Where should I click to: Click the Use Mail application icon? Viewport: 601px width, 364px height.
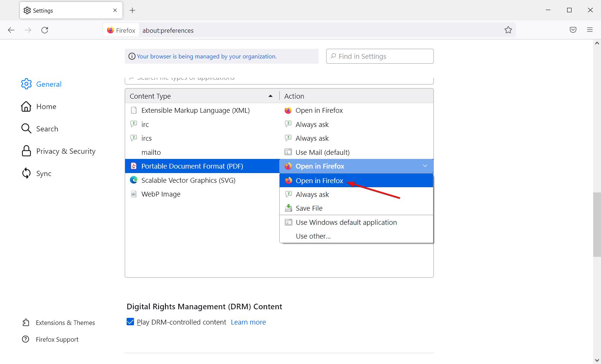(x=288, y=152)
